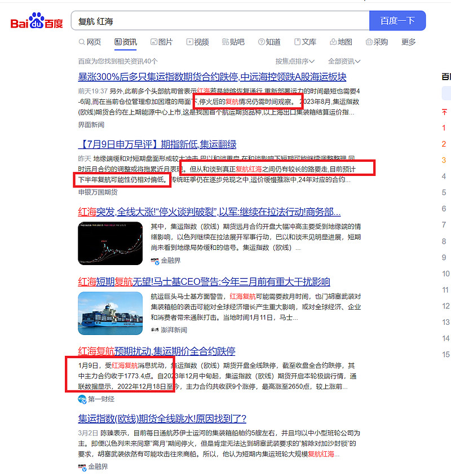Switch to the 文库 tab
The height and width of the screenshot is (476, 451).
click(x=306, y=42)
